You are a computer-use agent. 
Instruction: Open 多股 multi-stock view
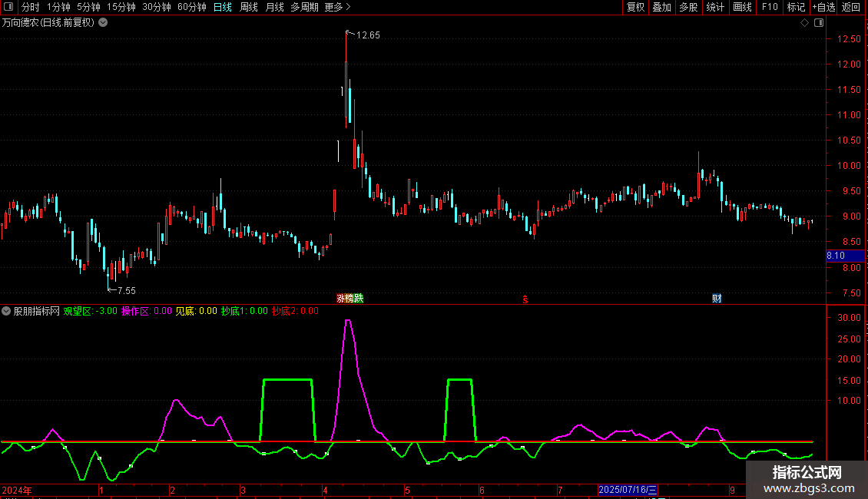tap(688, 7)
